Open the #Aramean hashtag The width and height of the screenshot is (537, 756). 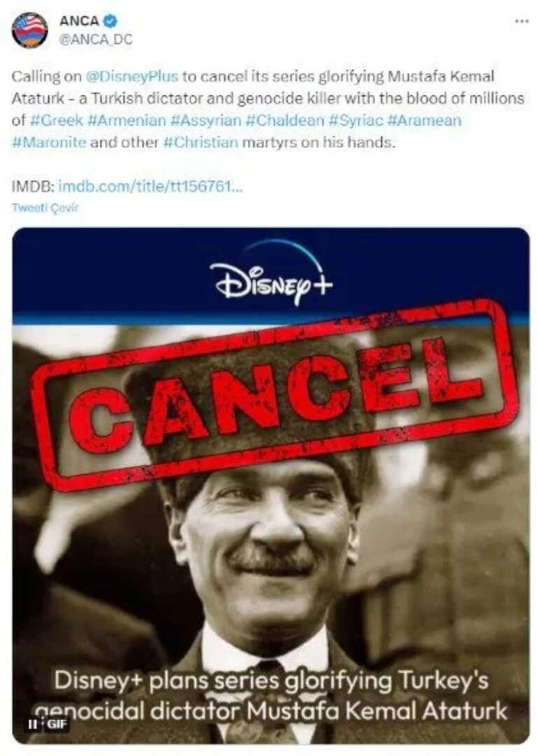424,120
